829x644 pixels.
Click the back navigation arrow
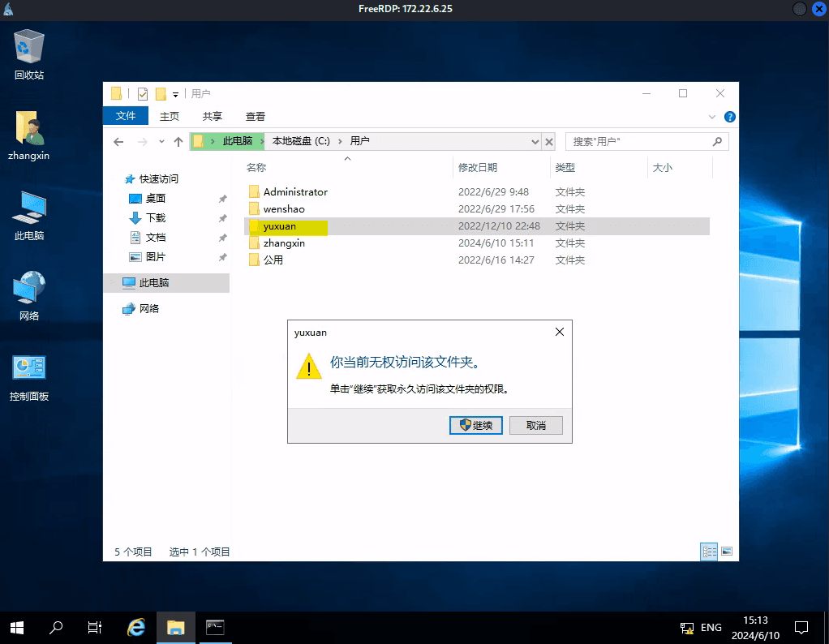[x=118, y=141]
